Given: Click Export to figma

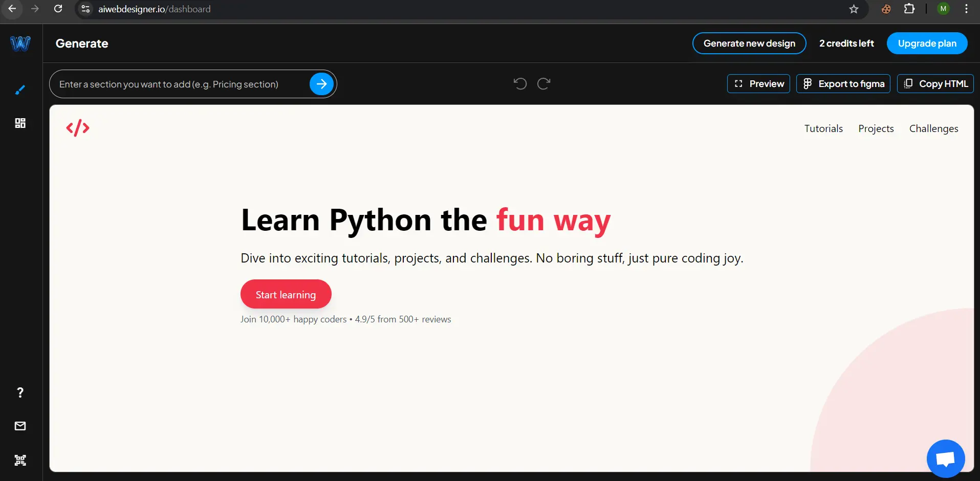Looking at the screenshot, I should (x=843, y=83).
